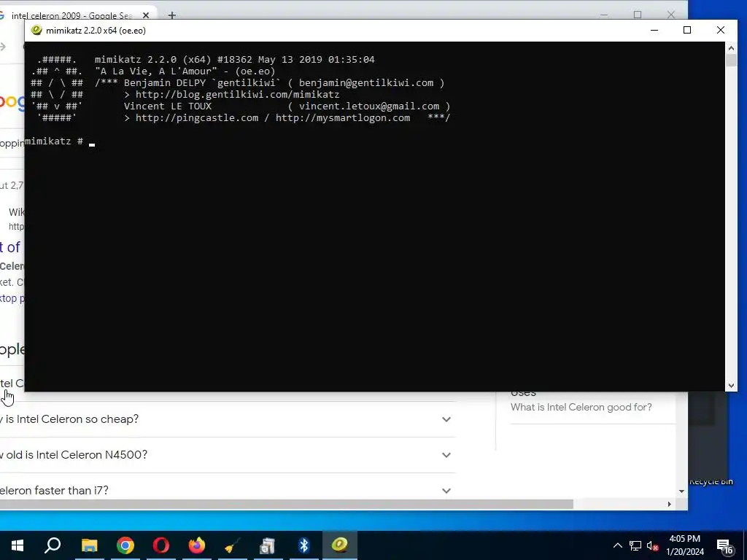Screen dimensions: 747x560
Task: Click the blog.gentilkiwi.com/mimikatz URL text
Action: [x=238, y=94]
